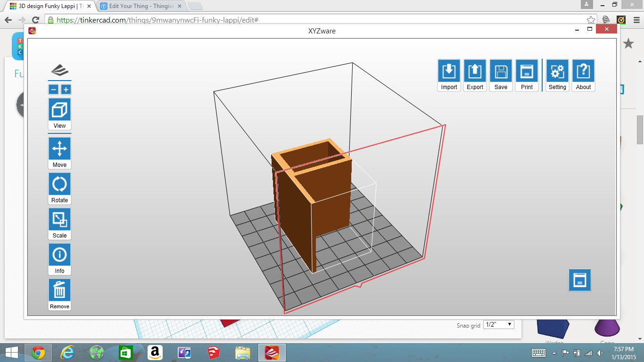Bookmark this page with the star
Viewport: 644px width, 362px height.
pyautogui.click(x=591, y=20)
